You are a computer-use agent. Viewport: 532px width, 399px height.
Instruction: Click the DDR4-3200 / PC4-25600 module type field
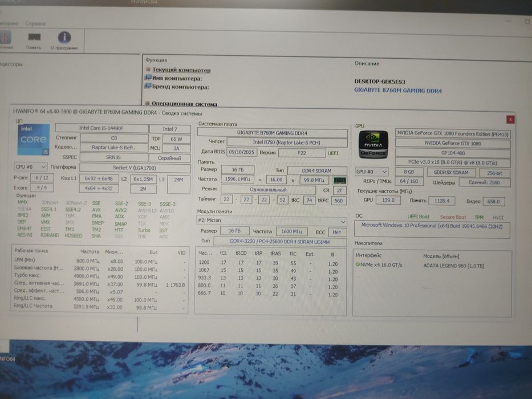(280, 242)
